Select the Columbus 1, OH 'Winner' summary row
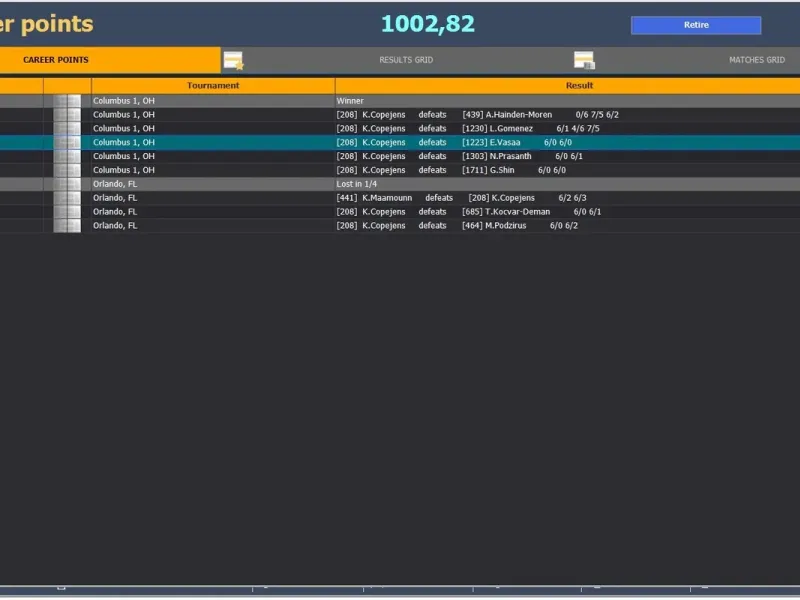Image resolution: width=800 pixels, height=600 pixels. pyautogui.click(x=400, y=101)
